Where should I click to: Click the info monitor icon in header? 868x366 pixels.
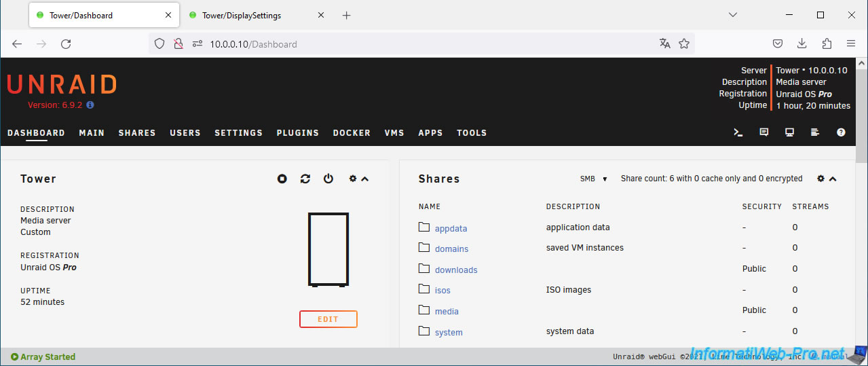pos(790,133)
